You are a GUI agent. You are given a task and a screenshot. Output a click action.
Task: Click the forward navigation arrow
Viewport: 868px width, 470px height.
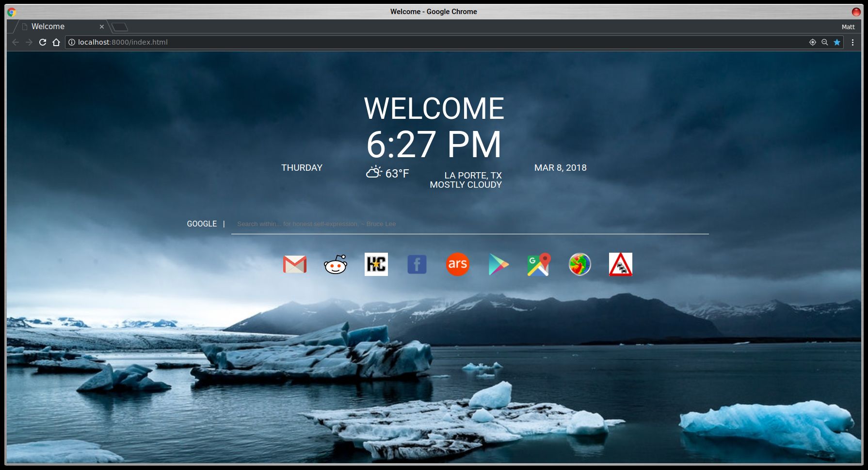28,42
